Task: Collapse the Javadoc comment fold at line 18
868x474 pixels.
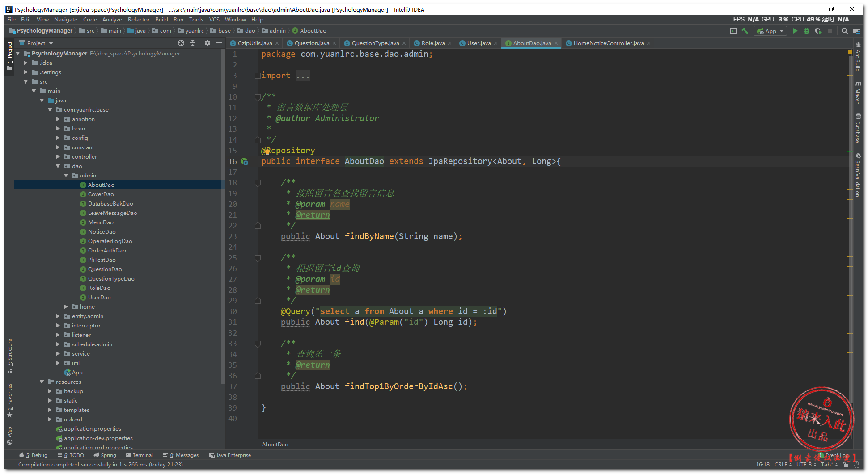Action: tap(258, 183)
